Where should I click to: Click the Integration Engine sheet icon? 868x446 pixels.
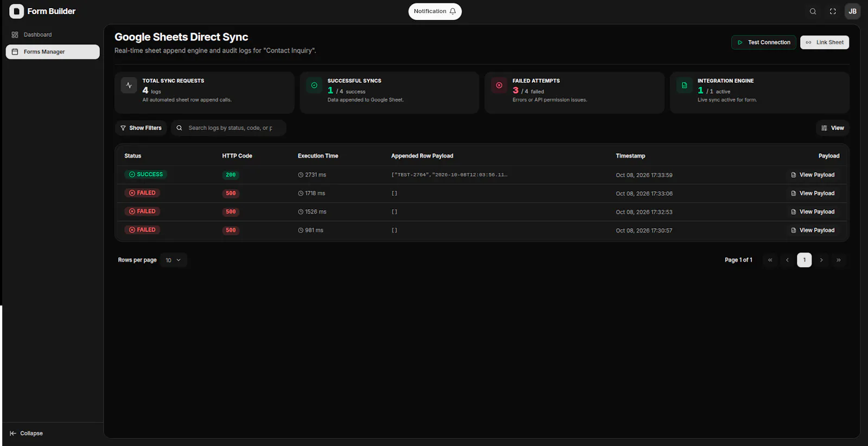(684, 86)
